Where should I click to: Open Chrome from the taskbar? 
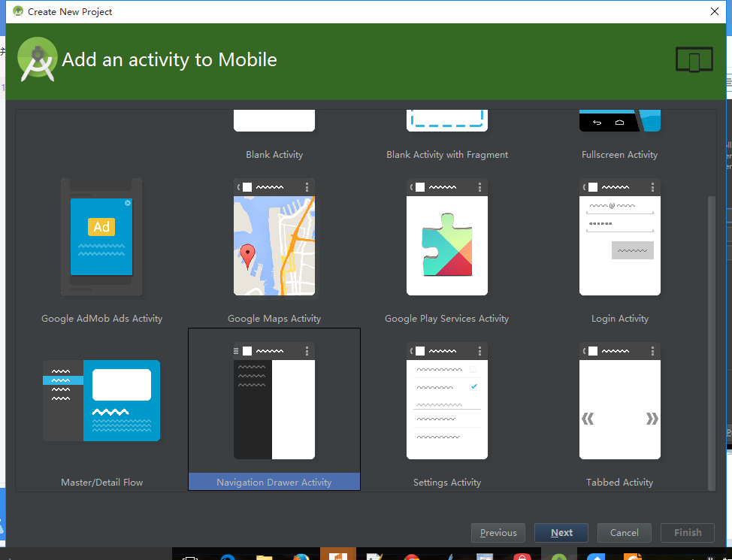[x=412, y=557]
